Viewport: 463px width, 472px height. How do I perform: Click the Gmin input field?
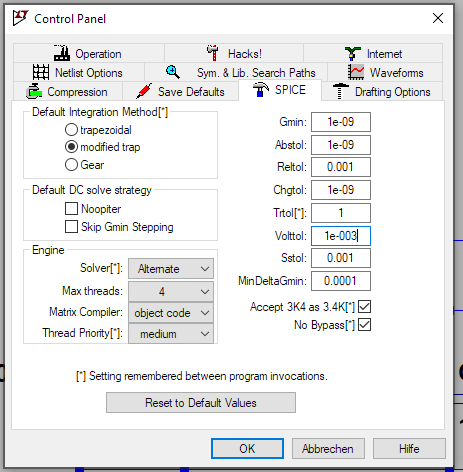click(x=341, y=122)
